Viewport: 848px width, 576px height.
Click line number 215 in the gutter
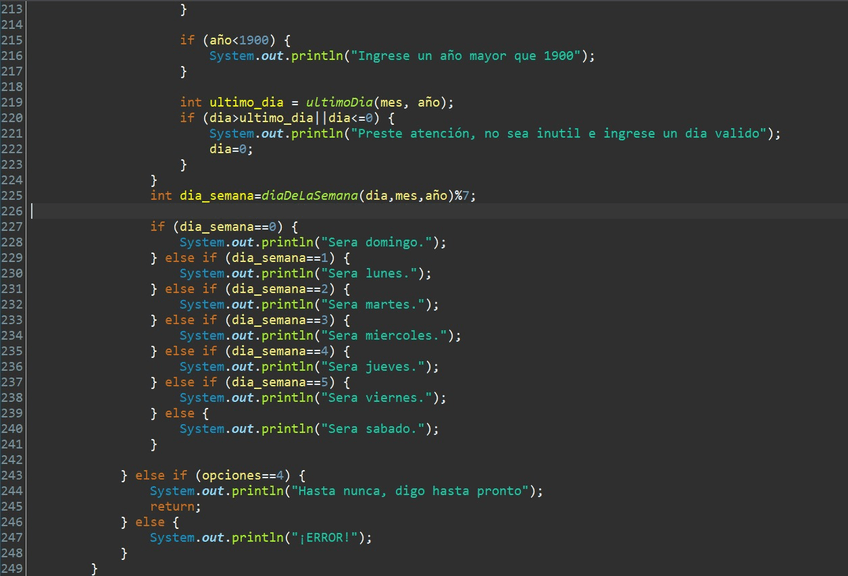(12, 40)
